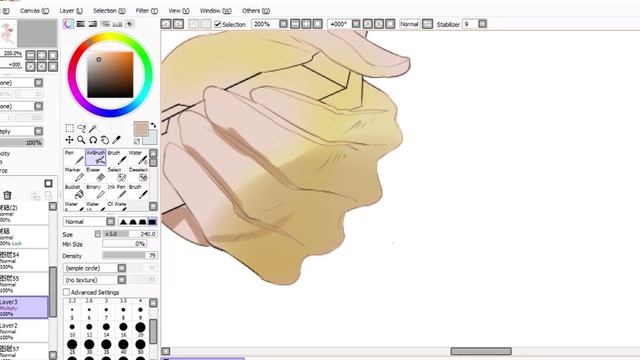Select the Bucket fill tool

74,191
